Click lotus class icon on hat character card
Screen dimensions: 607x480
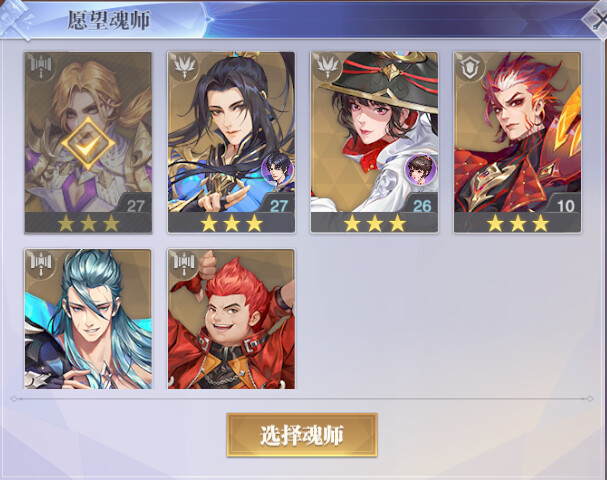click(327, 67)
